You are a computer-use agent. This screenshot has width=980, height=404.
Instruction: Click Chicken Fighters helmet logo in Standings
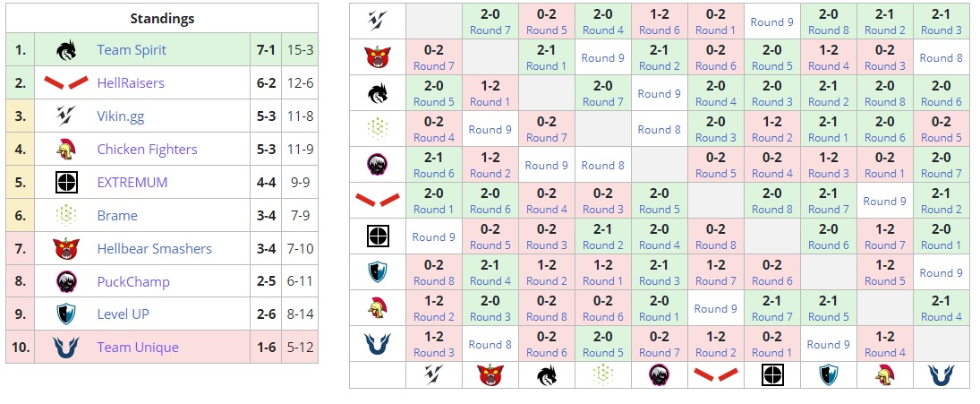point(65,150)
